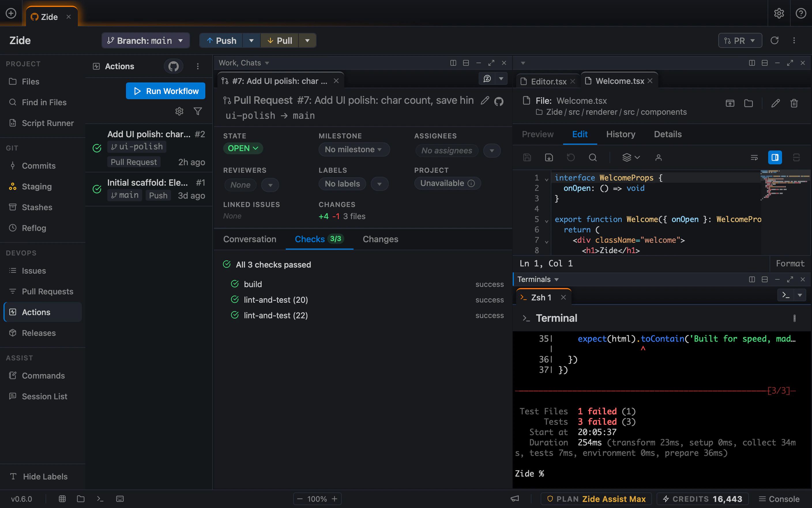Viewport: 812px width, 508px height.
Task: Switch to the Conversation tab
Action: 250,239
